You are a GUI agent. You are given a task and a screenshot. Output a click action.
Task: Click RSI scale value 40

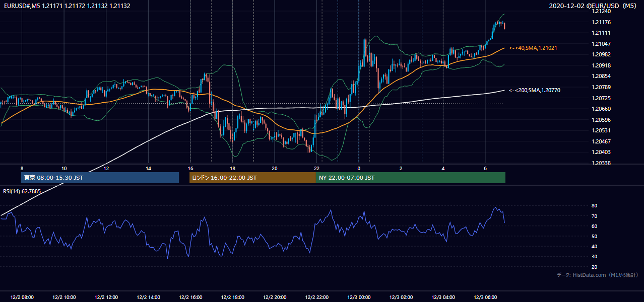(x=595, y=246)
